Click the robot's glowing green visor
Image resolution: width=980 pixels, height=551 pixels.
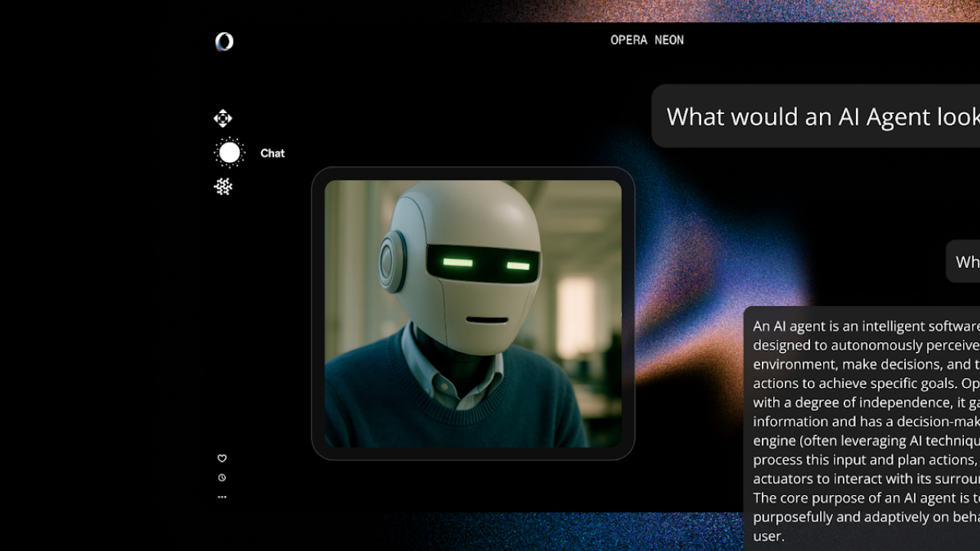click(484, 264)
